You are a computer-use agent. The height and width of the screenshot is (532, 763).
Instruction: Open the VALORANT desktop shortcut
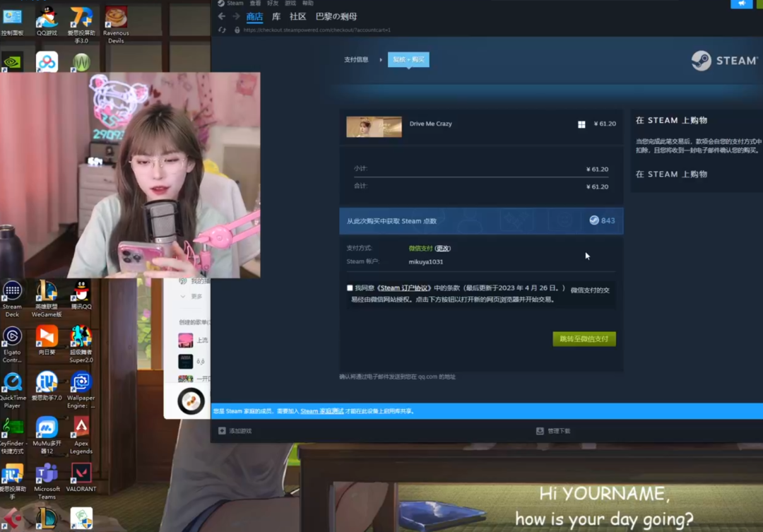click(81, 473)
